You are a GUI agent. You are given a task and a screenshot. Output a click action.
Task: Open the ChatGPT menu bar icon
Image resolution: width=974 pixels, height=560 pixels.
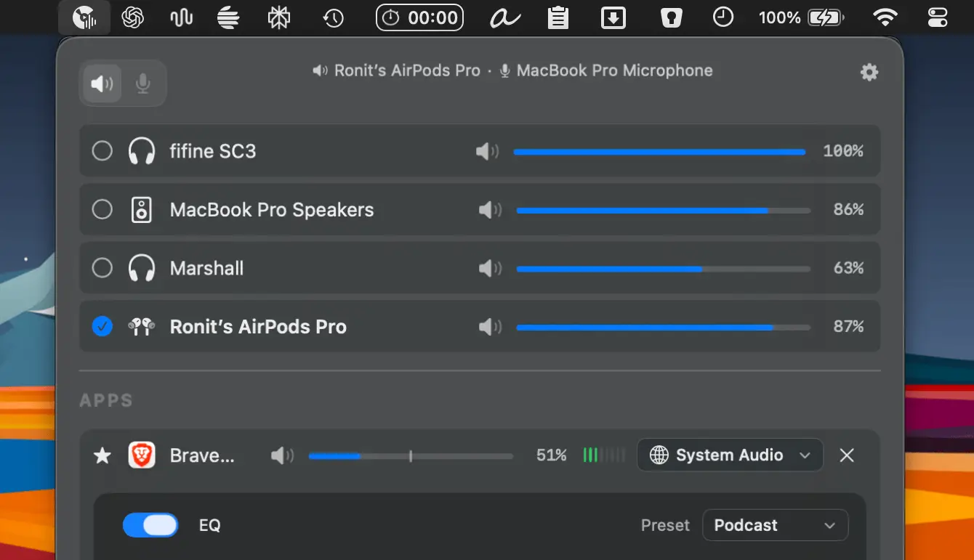tap(132, 17)
